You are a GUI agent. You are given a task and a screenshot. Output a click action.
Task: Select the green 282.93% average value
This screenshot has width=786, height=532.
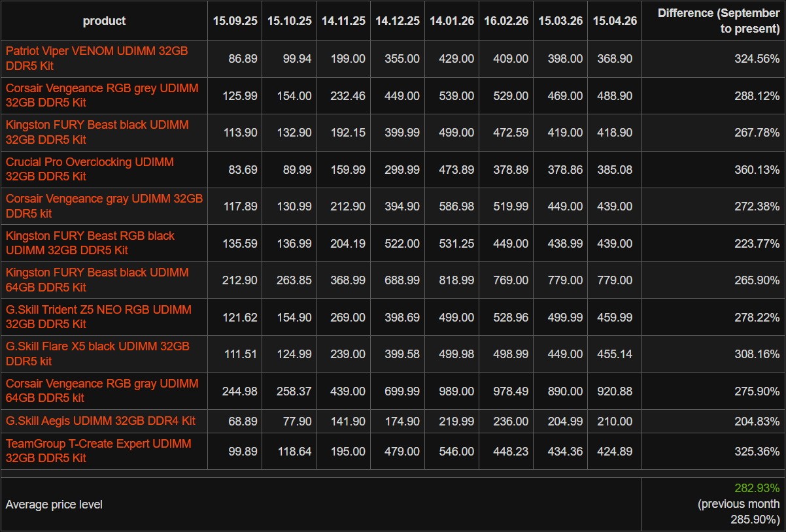[757, 488]
